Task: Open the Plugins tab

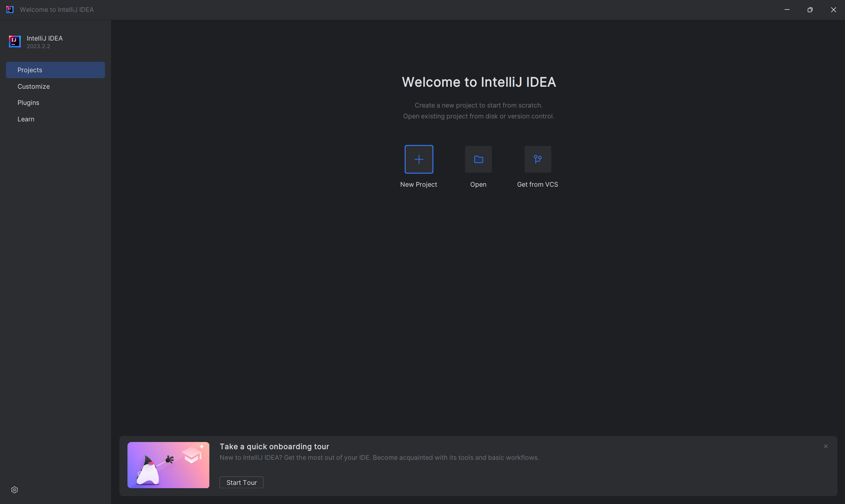Action: tap(28, 103)
